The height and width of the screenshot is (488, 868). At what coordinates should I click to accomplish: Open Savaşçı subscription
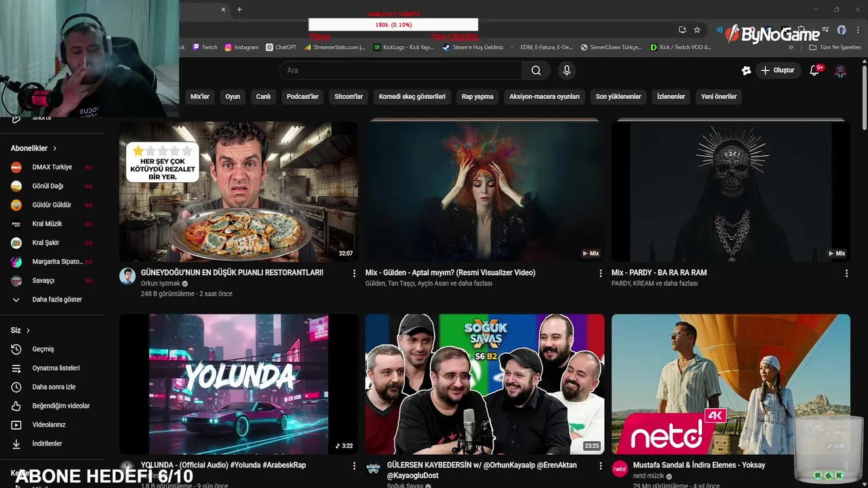[52, 281]
